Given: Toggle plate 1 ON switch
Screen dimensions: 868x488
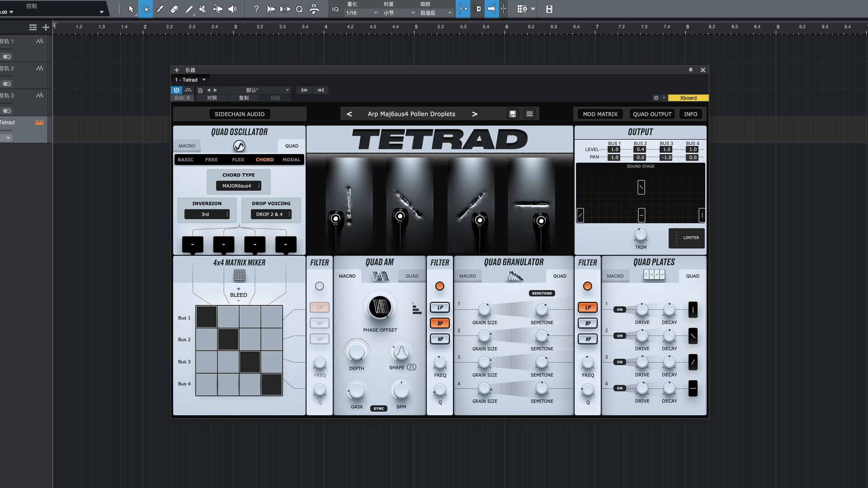Looking at the screenshot, I should pos(619,310).
